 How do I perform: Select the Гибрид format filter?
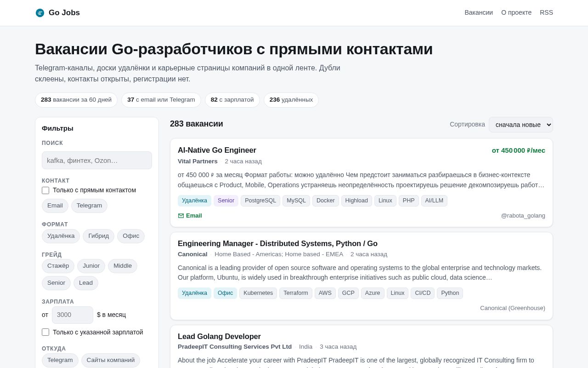click(x=98, y=236)
